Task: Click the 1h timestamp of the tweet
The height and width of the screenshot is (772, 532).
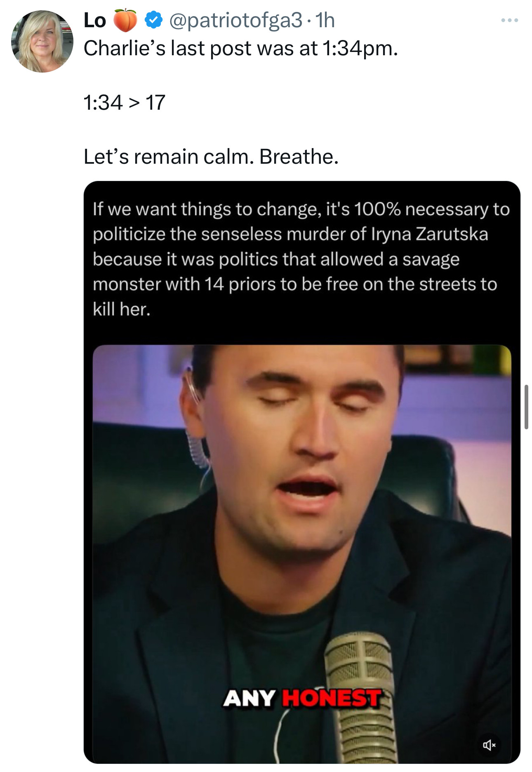Action: pos(325,20)
